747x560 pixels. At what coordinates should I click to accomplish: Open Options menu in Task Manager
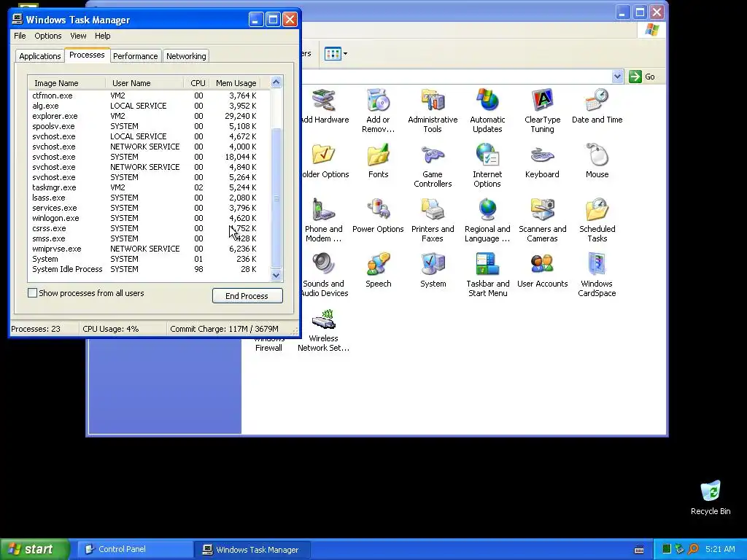(47, 36)
